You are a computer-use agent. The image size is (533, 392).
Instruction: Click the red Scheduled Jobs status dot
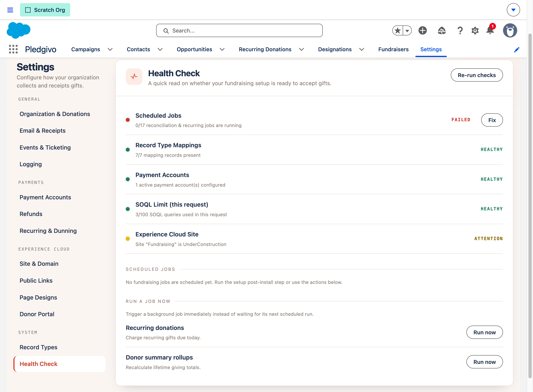(x=128, y=120)
